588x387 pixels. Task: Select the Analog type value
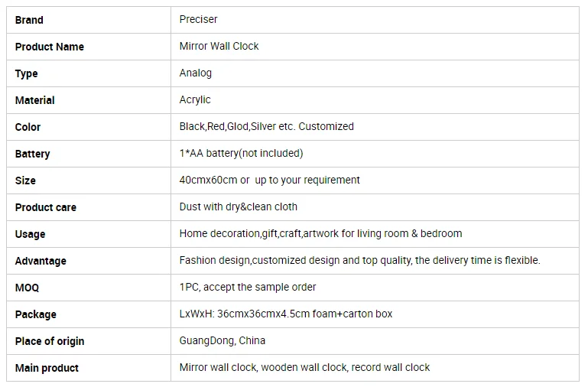point(196,73)
